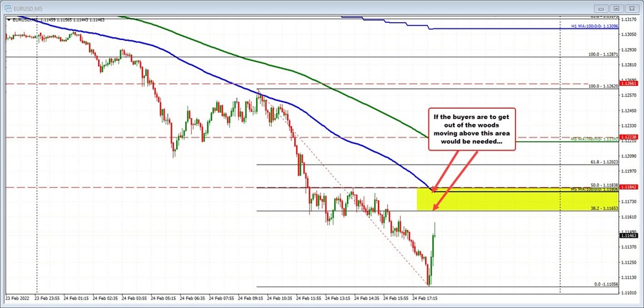Click the 23 Feb 23:55 time label
This screenshot has width=644, height=308.
[x=47, y=297]
